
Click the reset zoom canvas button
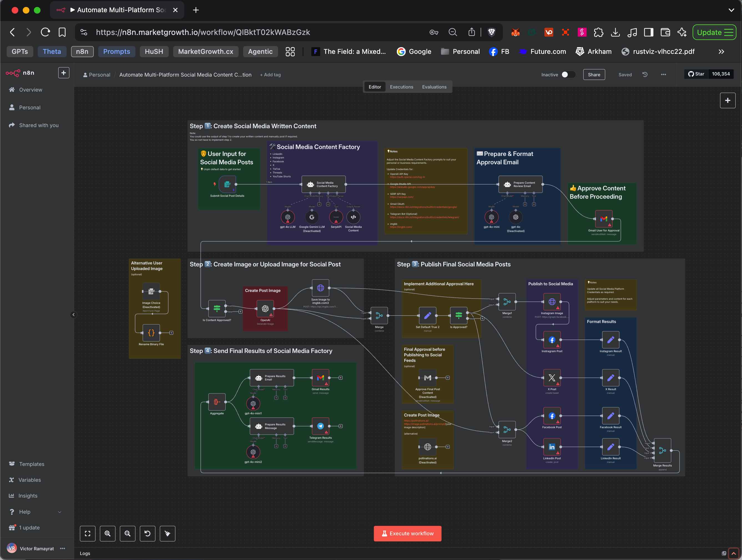click(x=147, y=533)
